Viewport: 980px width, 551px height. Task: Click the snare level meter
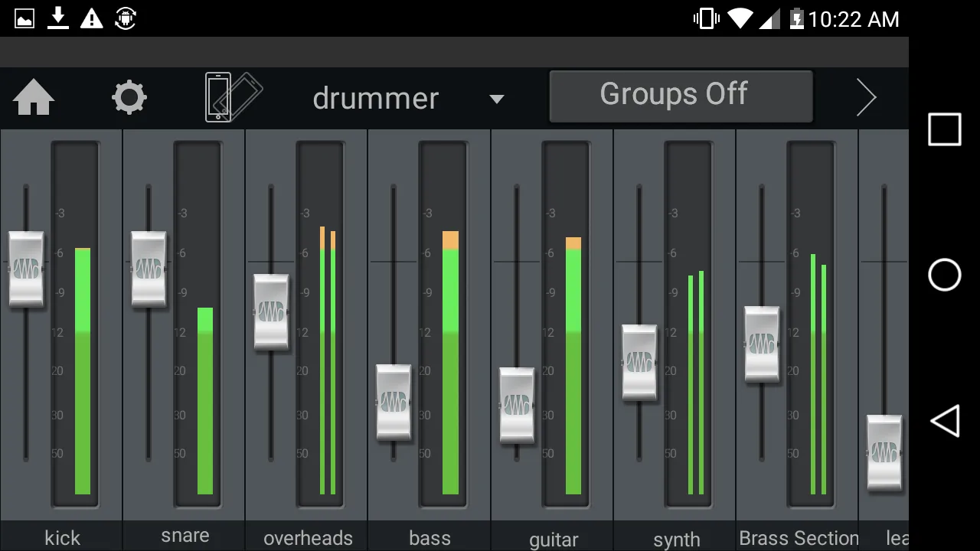198,324
